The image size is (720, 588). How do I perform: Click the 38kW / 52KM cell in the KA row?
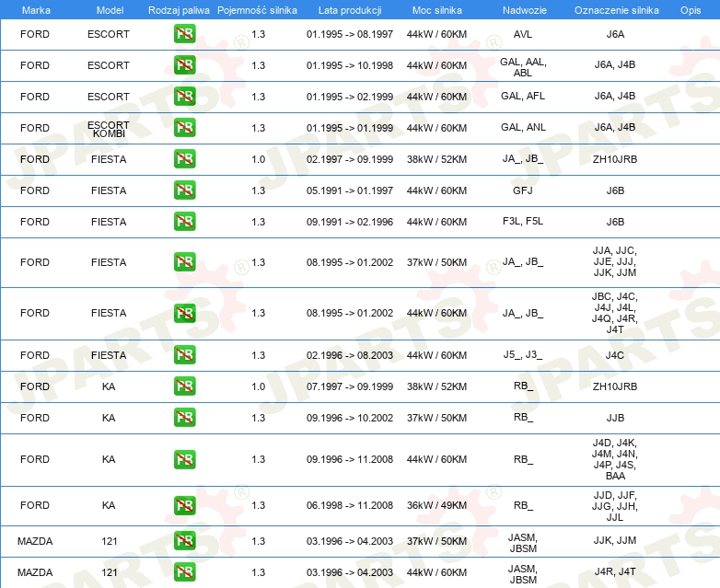point(436,386)
